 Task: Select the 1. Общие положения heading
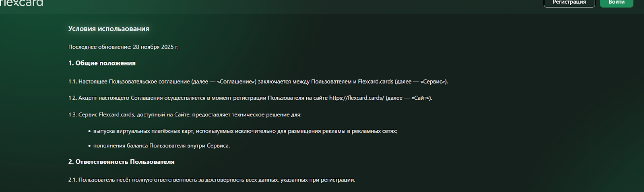click(x=102, y=63)
